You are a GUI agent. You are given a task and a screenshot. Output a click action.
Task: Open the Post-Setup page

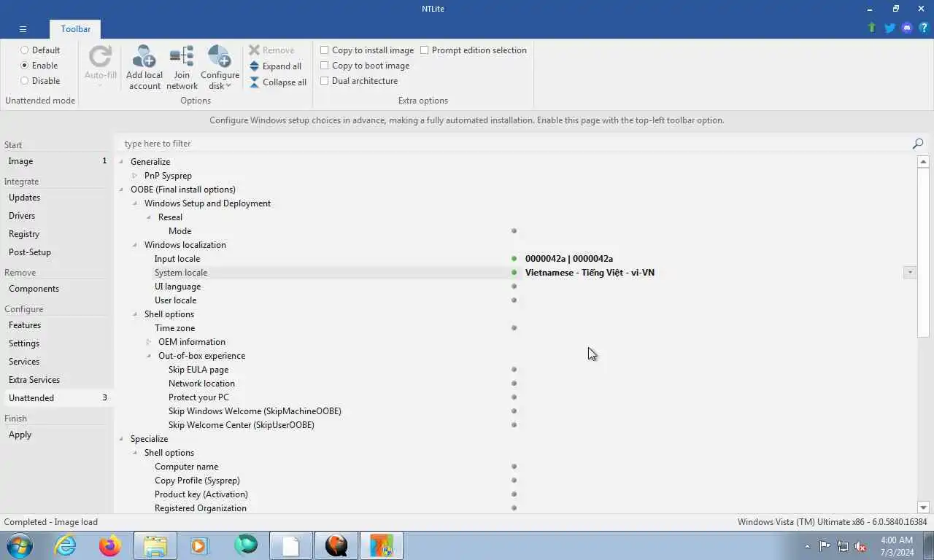pos(57,252)
